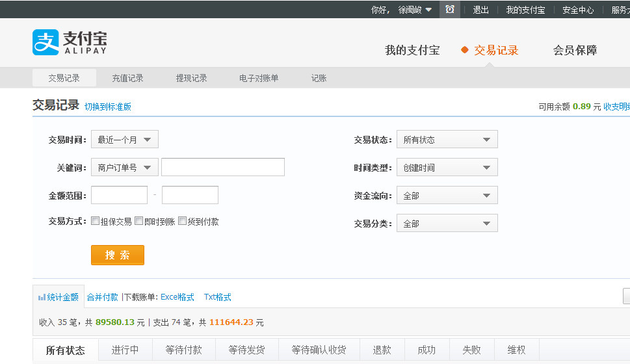This screenshot has width=630, height=364.
Task: Click the minimum amount input field
Action: 120,195
